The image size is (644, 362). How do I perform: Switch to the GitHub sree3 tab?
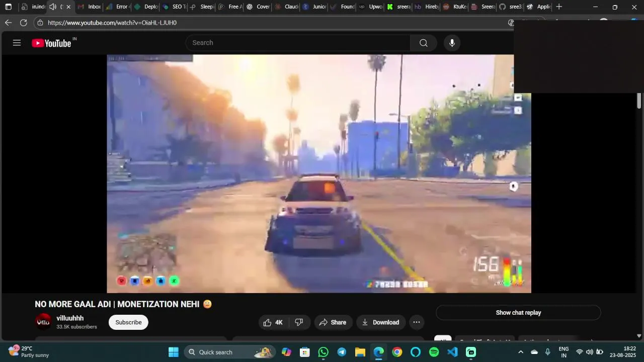click(x=510, y=7)
